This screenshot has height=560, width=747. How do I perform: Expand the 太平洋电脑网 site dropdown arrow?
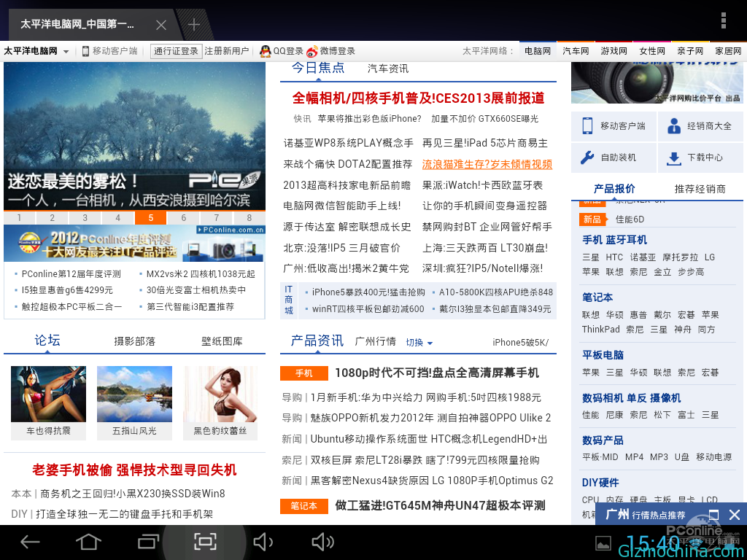pos(66,52)
